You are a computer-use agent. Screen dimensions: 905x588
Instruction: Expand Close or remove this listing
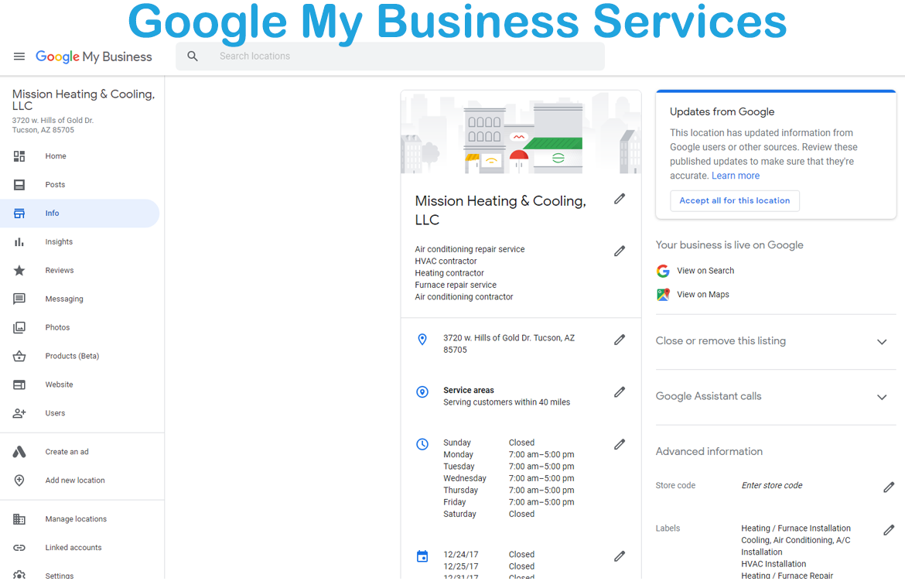(881, 342)
